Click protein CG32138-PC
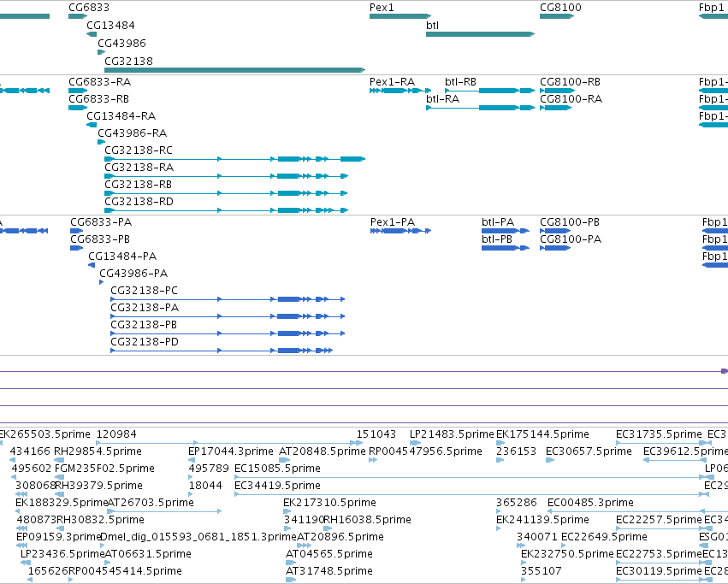Viewport: 728px width, 584px height. [x=145, y=291]
